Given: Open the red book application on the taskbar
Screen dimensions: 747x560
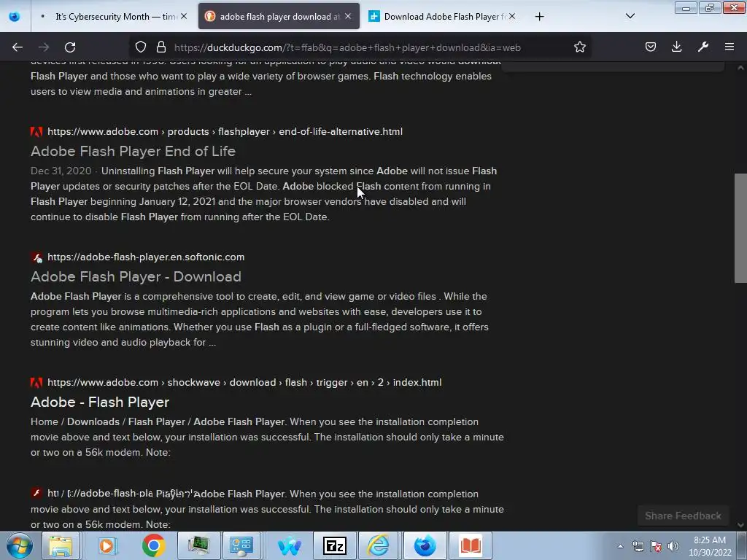Looking at the screenshot, I should point(471,545).
